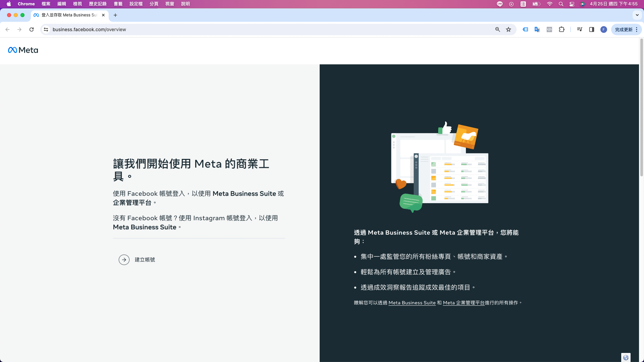The width and height of the screenshot is (644, 362).
Task: Go back with the browser back arrow
Action: 7,29
